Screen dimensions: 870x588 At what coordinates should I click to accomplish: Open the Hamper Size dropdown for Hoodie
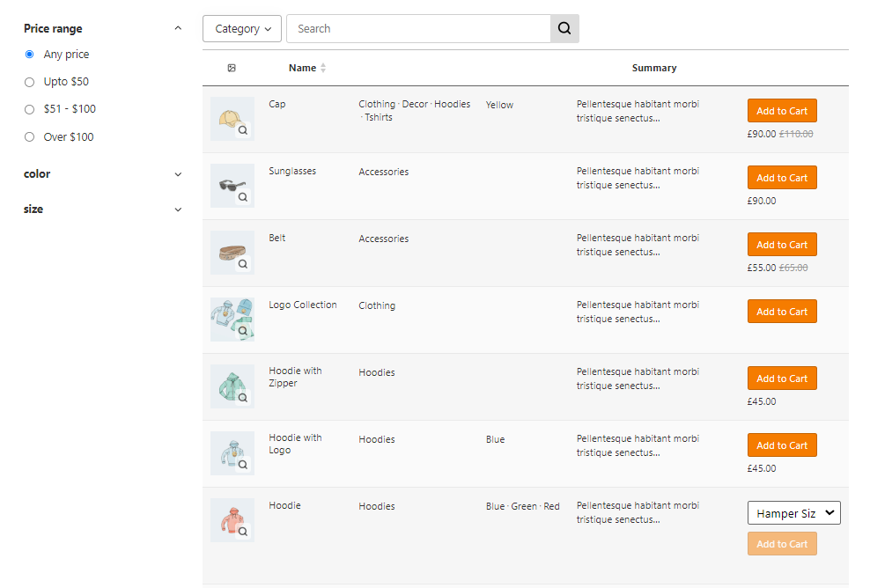pos(793,513)
